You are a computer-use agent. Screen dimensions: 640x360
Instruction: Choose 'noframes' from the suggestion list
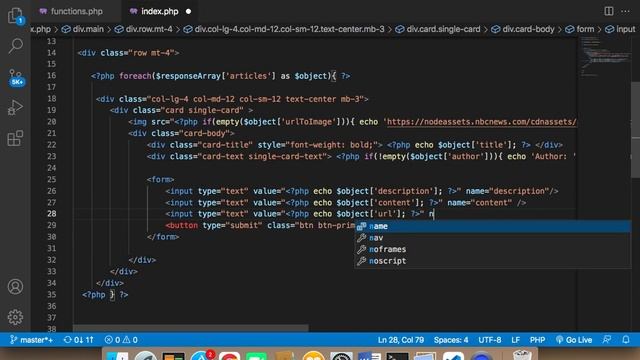pyautogui.click(x=493, y=249)
